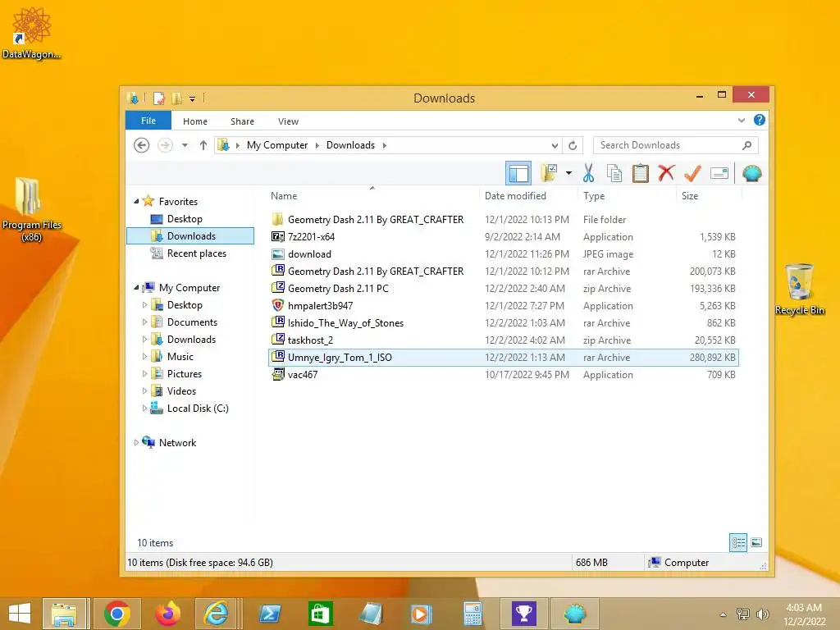
Task: Click the Cut scissors icon
Action: [x=588, y=173]
